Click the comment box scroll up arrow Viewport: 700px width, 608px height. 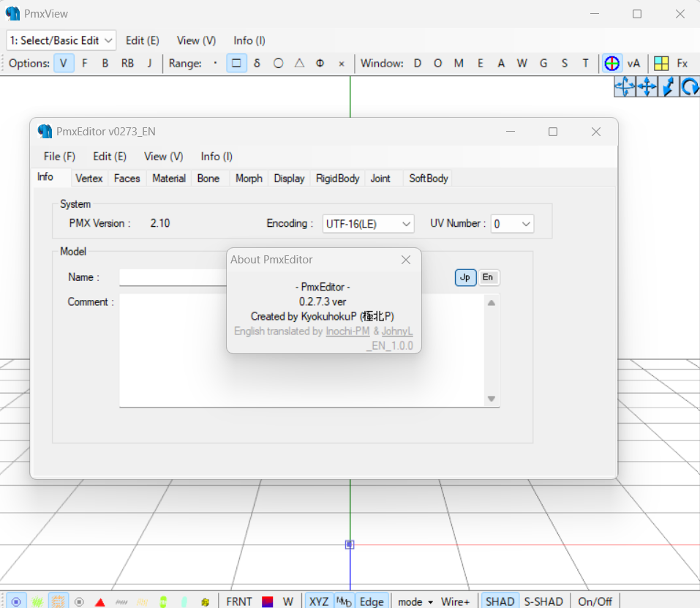pos(492,303)
